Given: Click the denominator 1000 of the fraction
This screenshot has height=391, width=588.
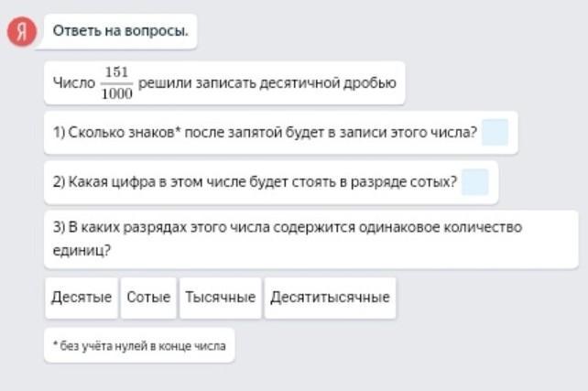Looking at the screenshot, I should click(x=117, y=92).
